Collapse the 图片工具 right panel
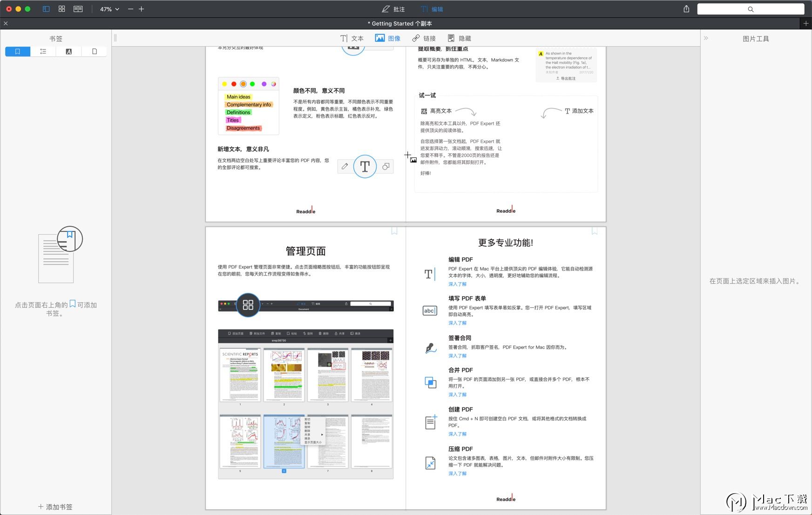 706,38
